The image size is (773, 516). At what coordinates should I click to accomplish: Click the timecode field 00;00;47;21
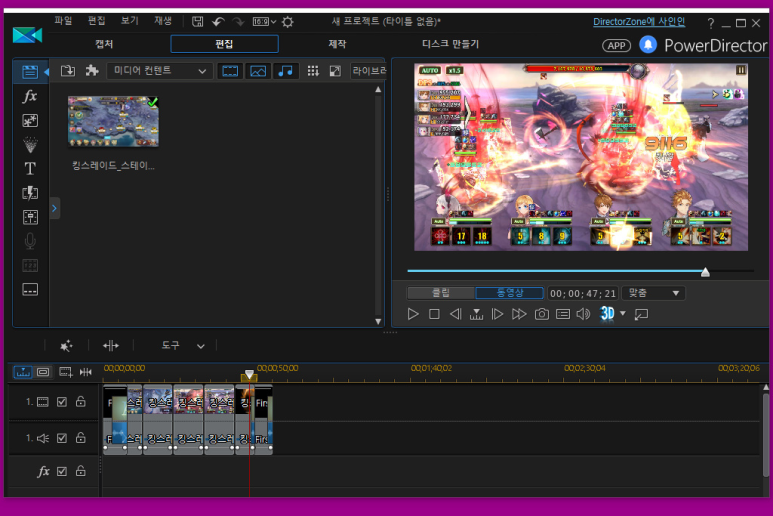tap(583, 294)
